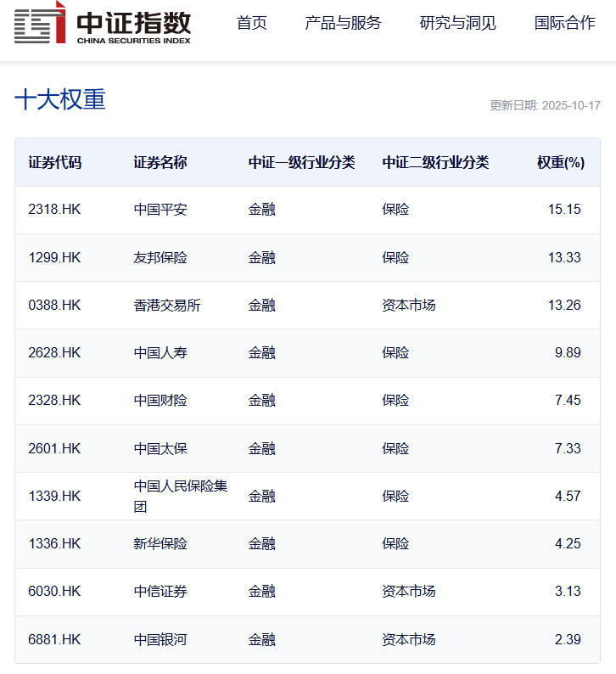Click the name 中国平安
The image size is (616, 674).
coord(160,210)
